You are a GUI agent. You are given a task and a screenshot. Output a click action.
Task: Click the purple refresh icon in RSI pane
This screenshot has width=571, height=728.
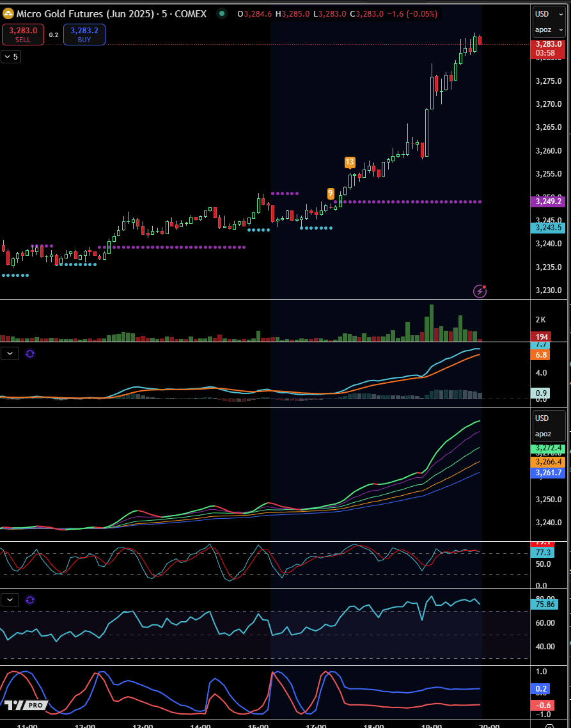coord(30,599)
